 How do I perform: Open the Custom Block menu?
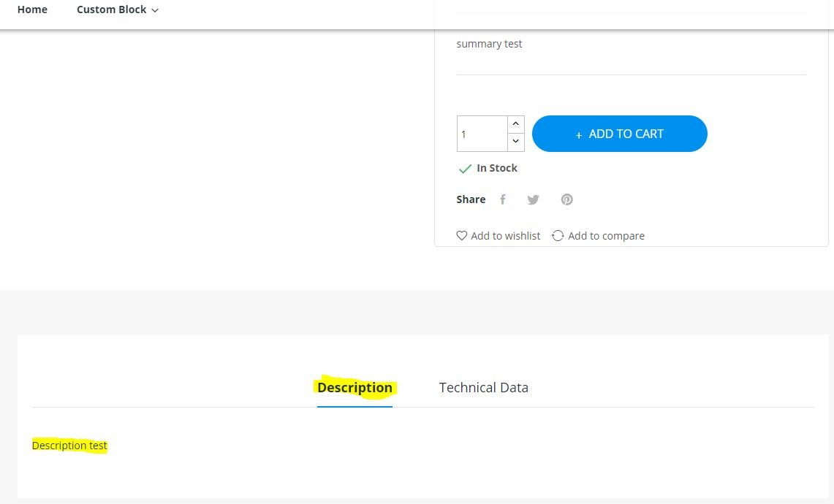point(118,9)
